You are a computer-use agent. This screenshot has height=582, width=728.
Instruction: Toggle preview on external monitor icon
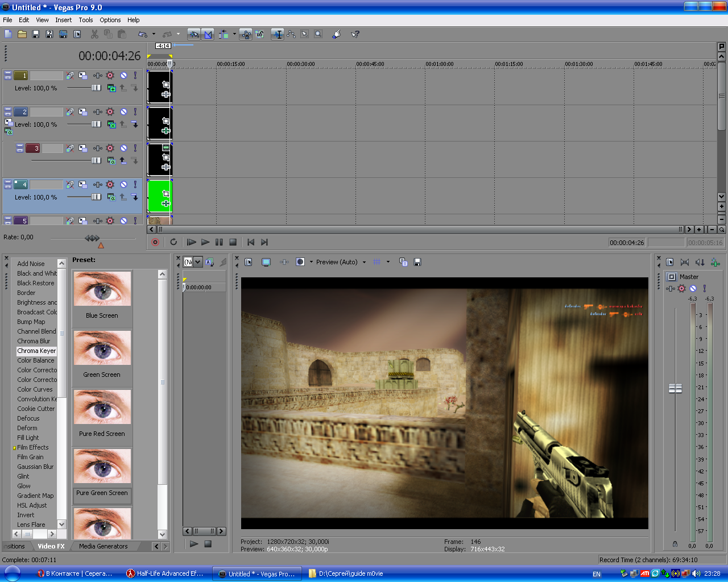266,262
